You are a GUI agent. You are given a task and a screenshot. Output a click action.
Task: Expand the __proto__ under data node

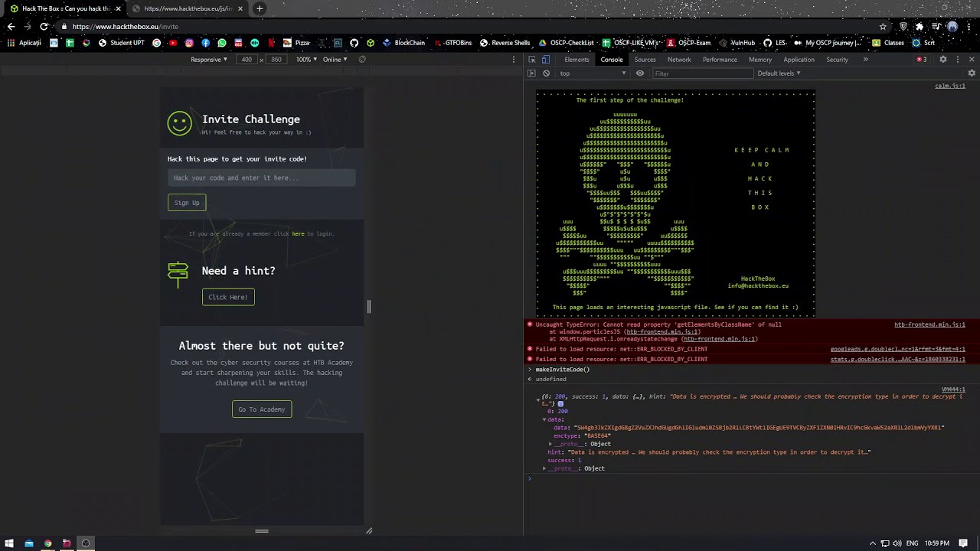pos(550,444)
